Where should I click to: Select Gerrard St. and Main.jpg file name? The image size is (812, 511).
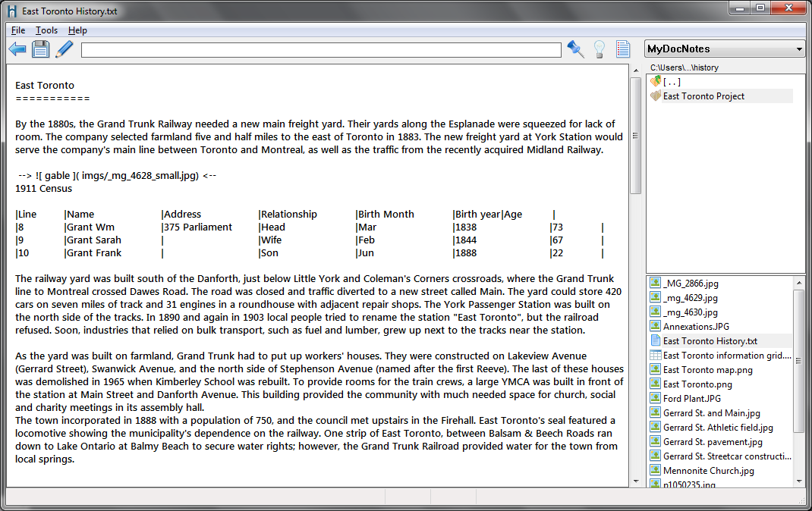tap(712, 412)
